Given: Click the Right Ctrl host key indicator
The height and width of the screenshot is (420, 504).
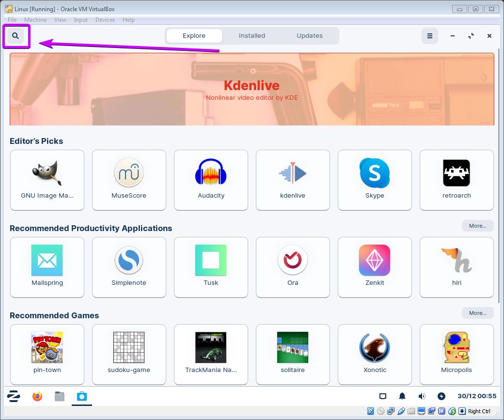Looking at the screenshot, I should point(479,411).
